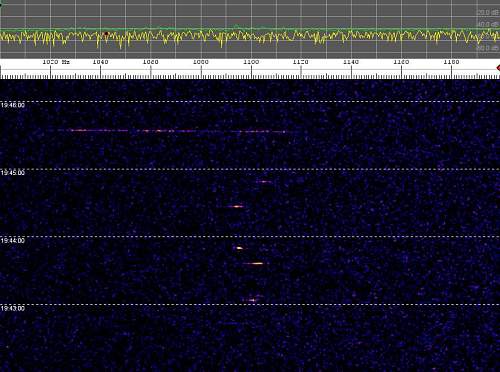Select the 1020 Hz label on frequency scale
Screen dimensions: 500x372
point(56,62)
